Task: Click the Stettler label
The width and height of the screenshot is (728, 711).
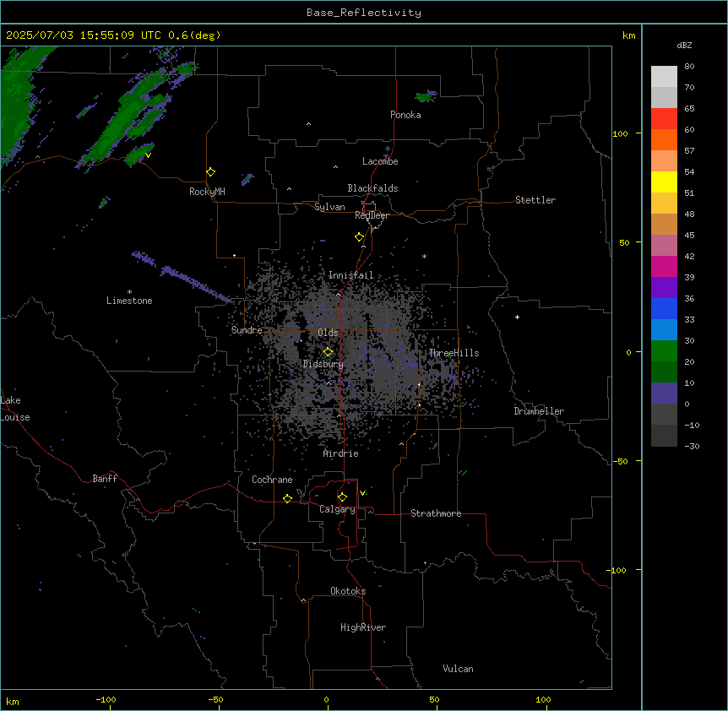Action: tap(535, 200)
